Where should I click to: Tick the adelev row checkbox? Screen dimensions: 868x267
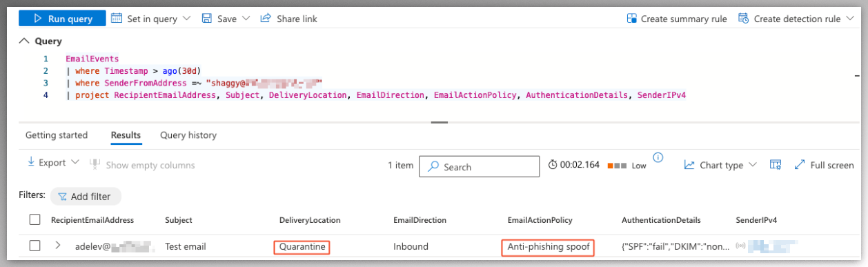pyautogui.click(x=34, y=246)
